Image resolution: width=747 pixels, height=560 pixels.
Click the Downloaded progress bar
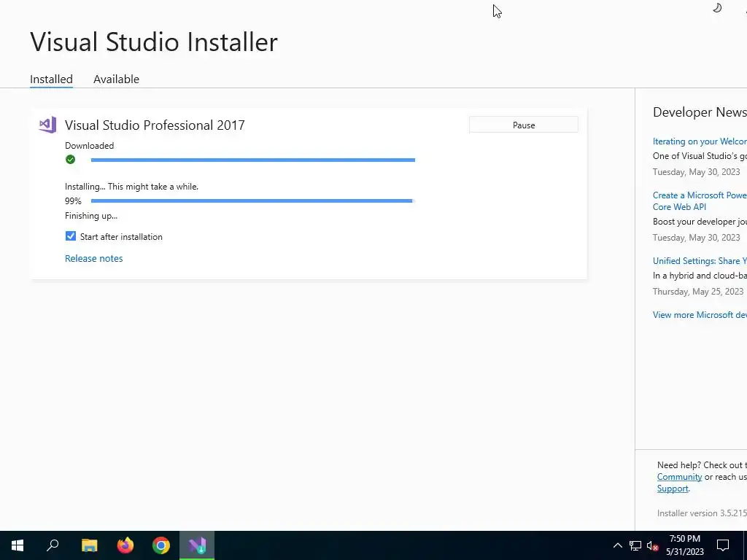pyautogui.click(x=253, y=160)
